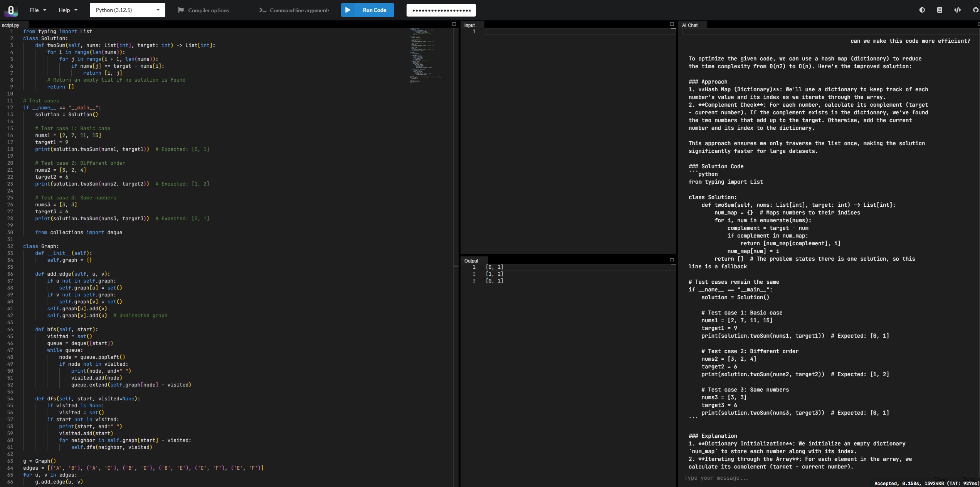Click the 'class Graph:' line in the editor
This screenshot has height=487, width=980.
41,246
